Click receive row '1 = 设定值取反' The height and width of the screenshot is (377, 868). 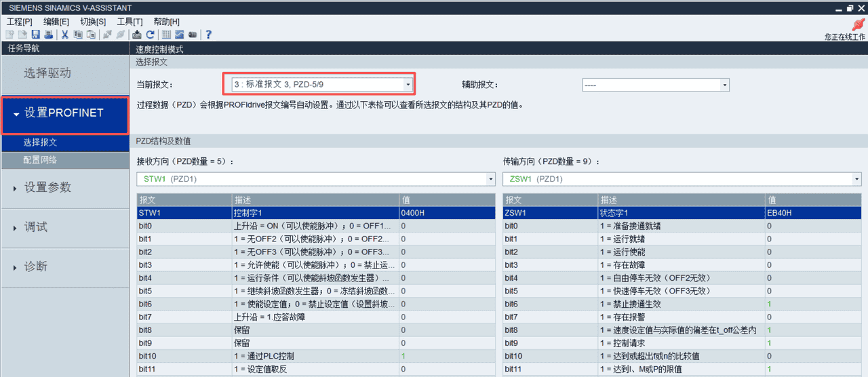[316, 369]
